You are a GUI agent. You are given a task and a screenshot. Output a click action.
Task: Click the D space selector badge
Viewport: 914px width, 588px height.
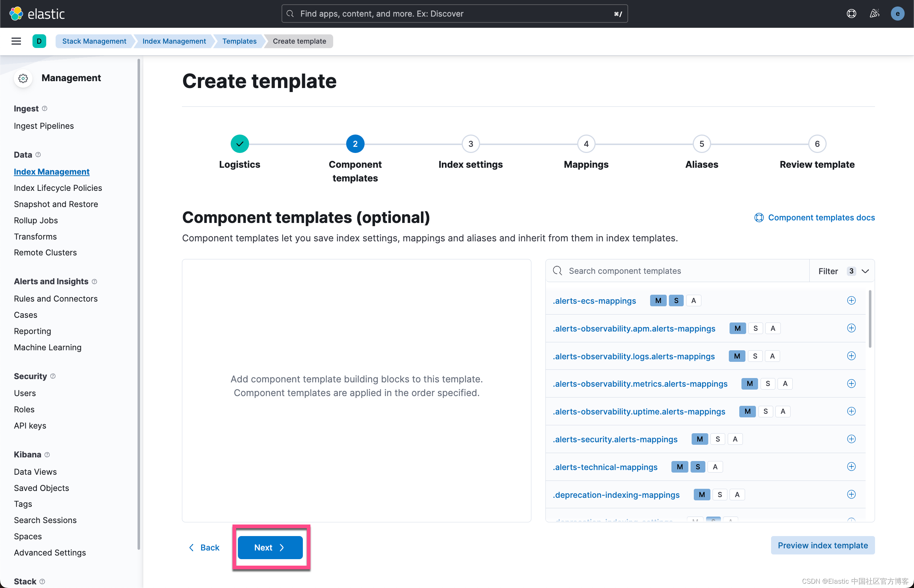39,41
